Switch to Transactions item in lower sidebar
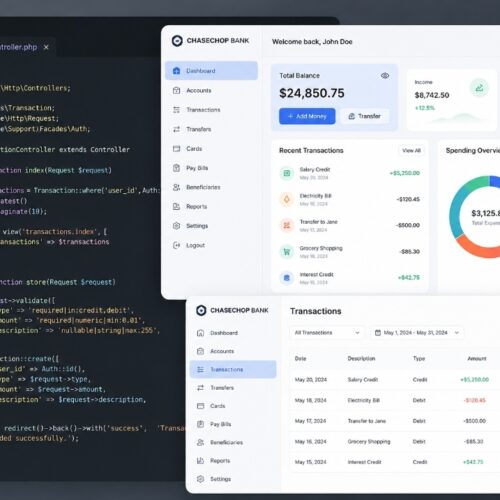The image size is (500, 500). click(233, 369)
